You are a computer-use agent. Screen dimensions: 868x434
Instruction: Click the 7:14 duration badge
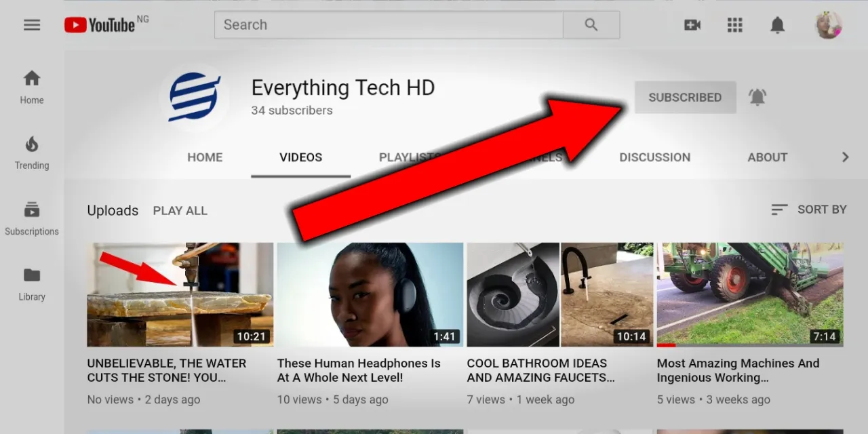point(824,336)
